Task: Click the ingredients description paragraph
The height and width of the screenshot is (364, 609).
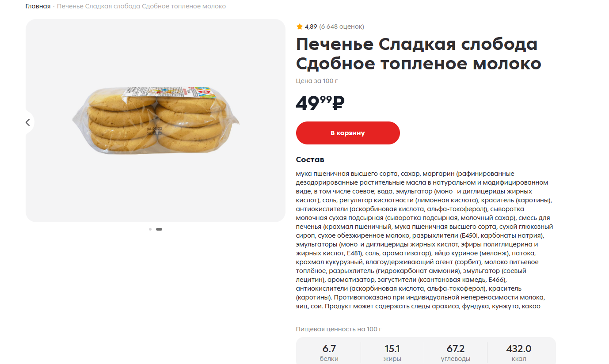Action: tap(424, 240)
